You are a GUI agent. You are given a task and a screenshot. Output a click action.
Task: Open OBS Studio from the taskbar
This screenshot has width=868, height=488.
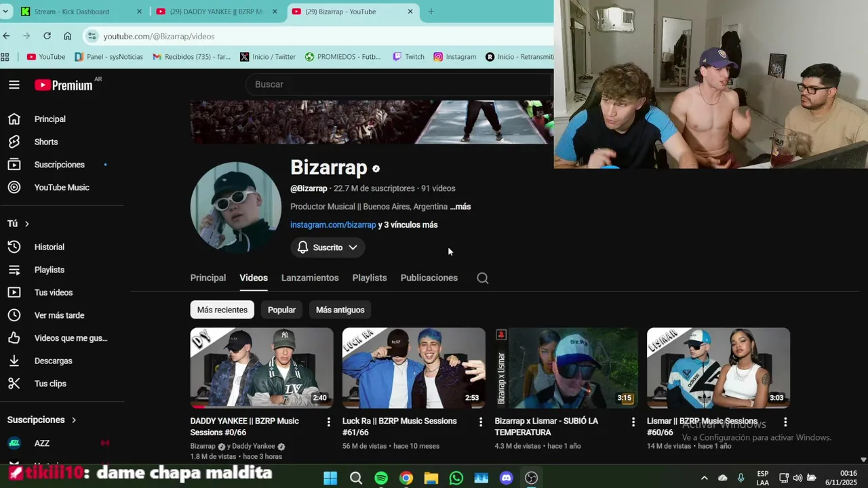(531, 478)
